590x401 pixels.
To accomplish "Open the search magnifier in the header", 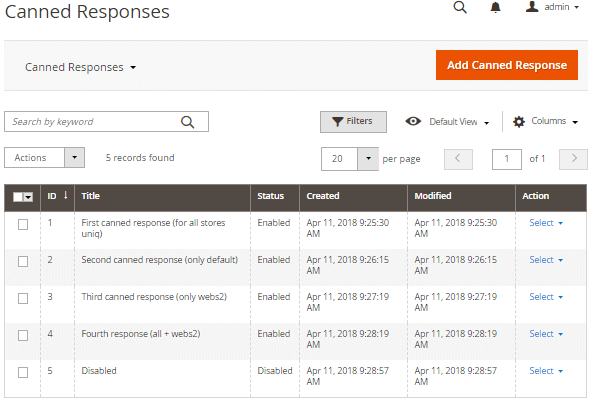I will coord(460,7).
